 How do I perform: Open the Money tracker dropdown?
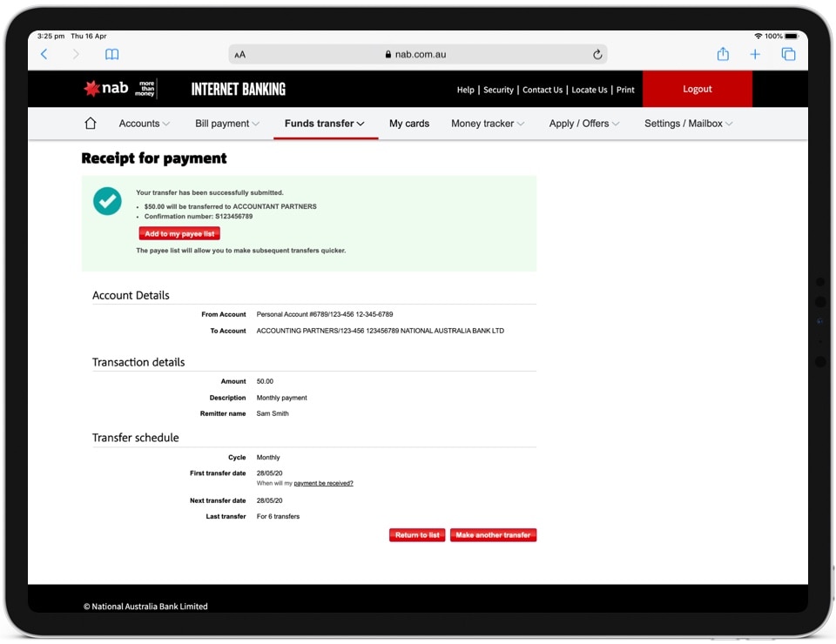point(488,124)
